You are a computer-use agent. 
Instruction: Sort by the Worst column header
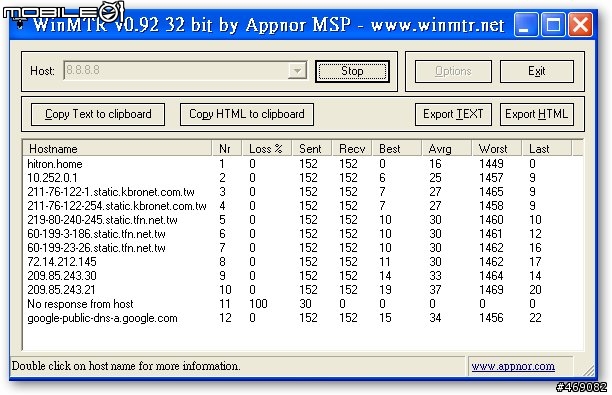[496, 149]
